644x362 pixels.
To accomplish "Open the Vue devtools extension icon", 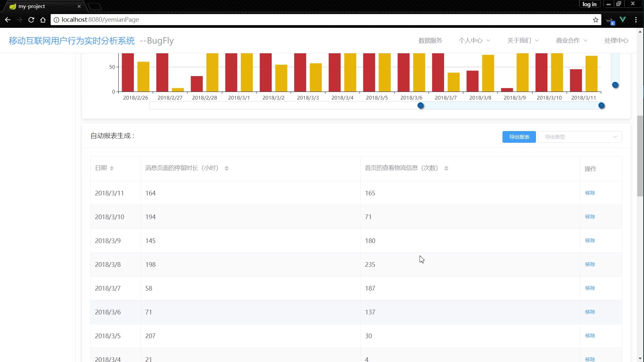I will tap(623, 20).
